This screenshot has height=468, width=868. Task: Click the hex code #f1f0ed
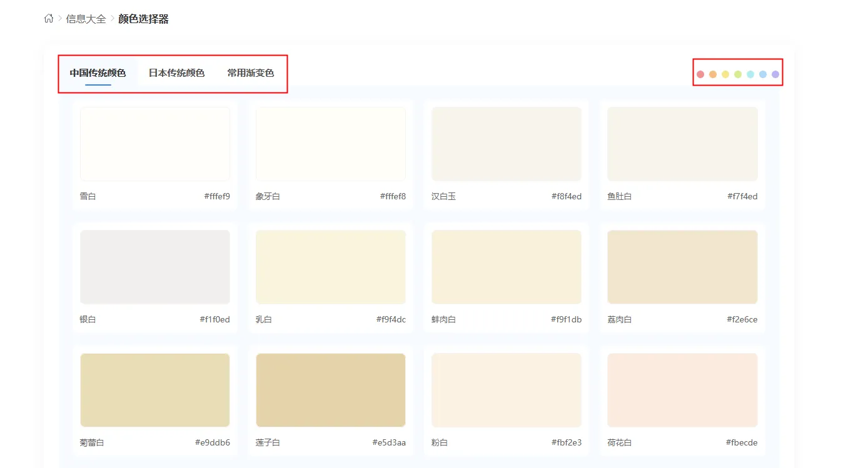point(215,319)
